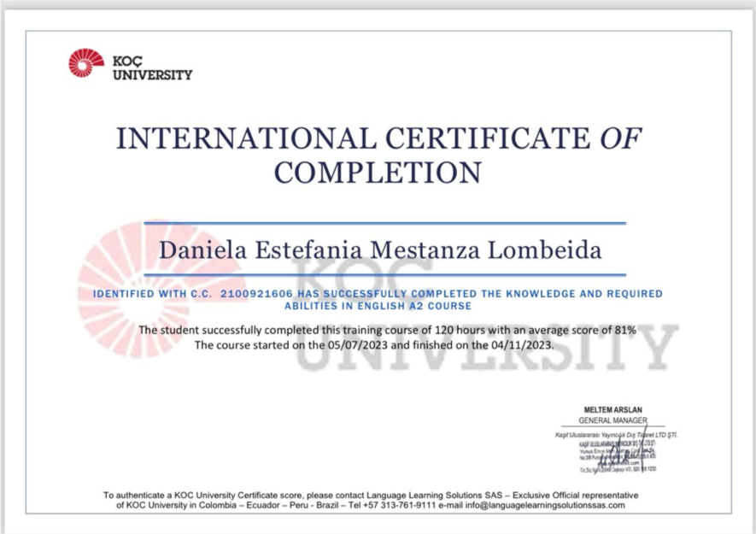Click the info@languagelearningsolutionssas.com email address

click(x=545, y=506)
